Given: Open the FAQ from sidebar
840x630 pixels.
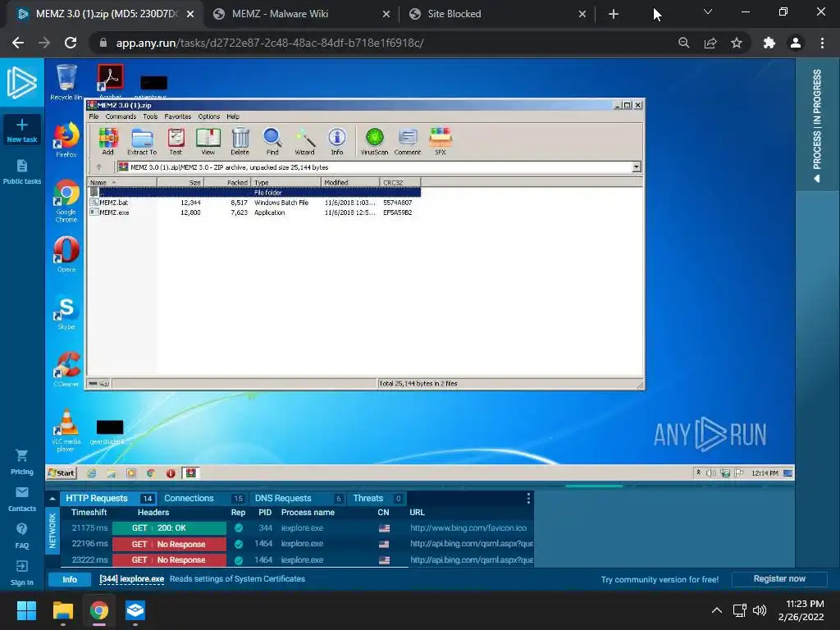Looking at the screenshot, I should click(x=22, y=536).
